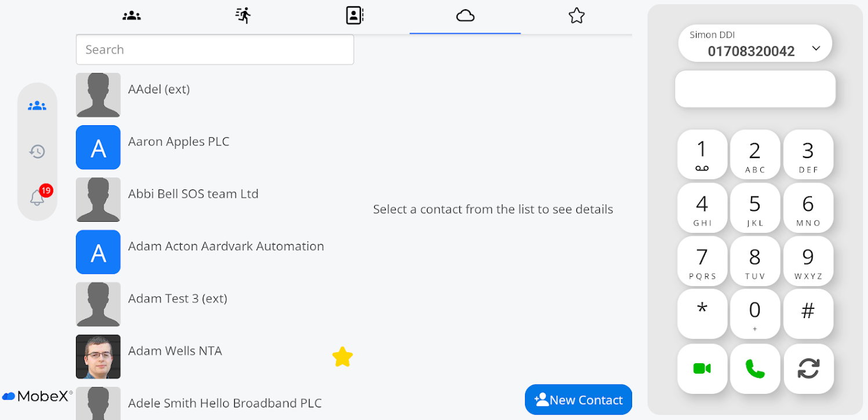Open the call history sidebar icon
The height and width of the screenshot is (420, 868).
(x=37, y=152)
